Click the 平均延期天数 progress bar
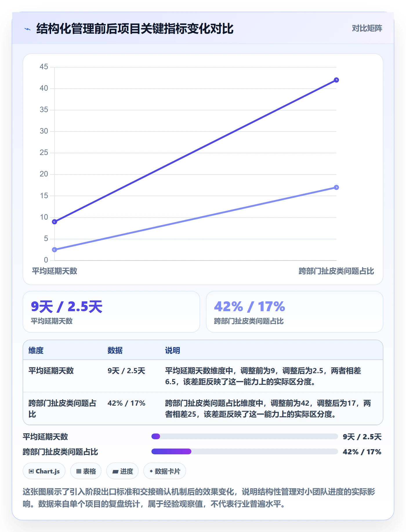 click(x=244, y=436)
